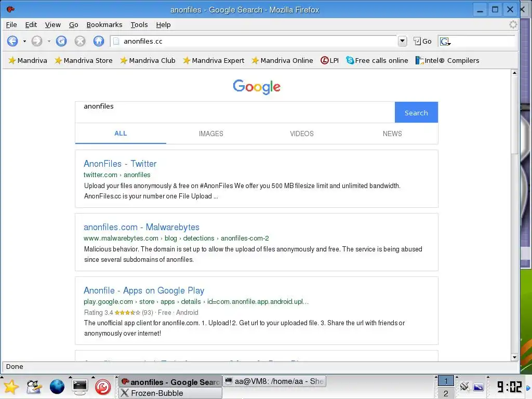The image size is (532, 399).
Task: Open the Mandriva Store bookmark
Action: click(84, 60)
